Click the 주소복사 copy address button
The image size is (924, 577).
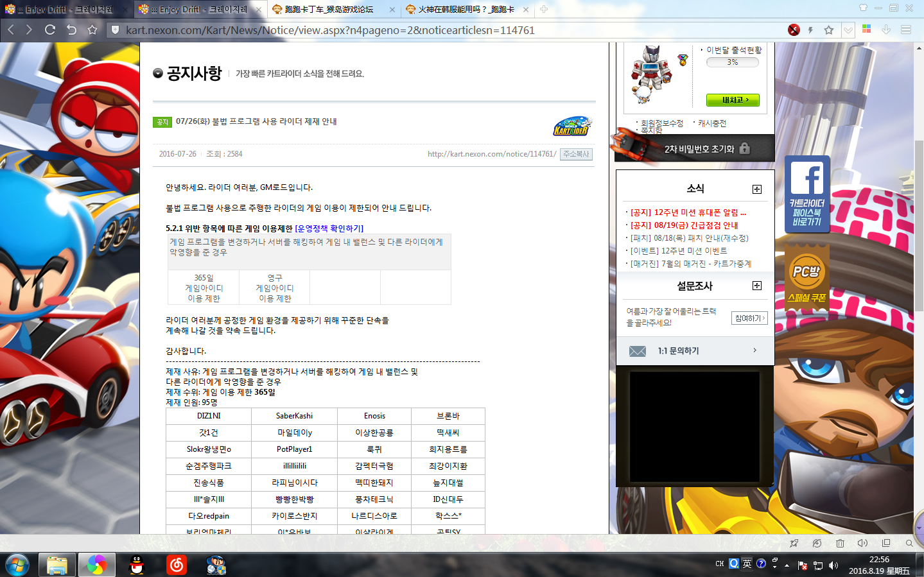[x=576, y=154]
